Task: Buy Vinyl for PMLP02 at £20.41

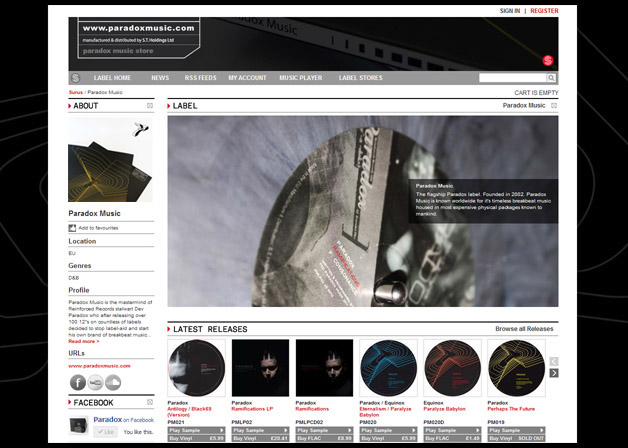Action: click(x=260, y=438)
